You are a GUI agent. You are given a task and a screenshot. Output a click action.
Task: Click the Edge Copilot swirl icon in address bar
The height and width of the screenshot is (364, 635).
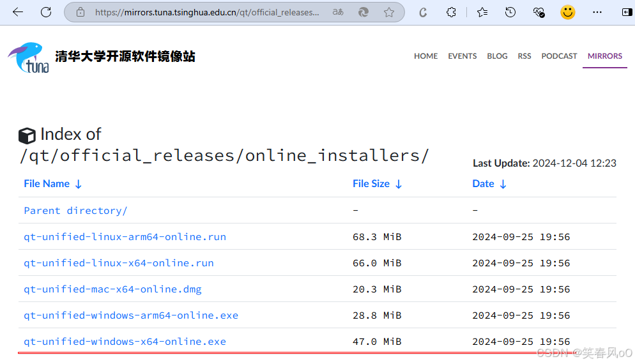pyautogui.click(x=363, y=12)
